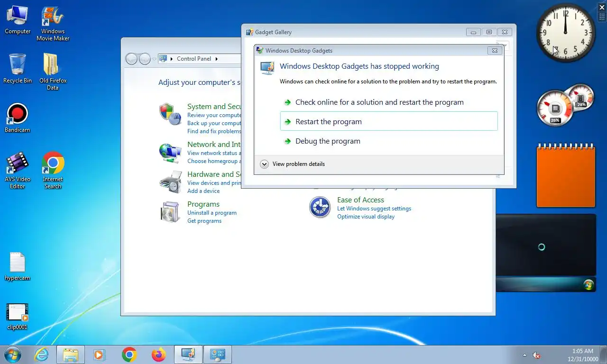Open Firefox from taskbar
Screen dimensions: 607x364
point(158,355)
